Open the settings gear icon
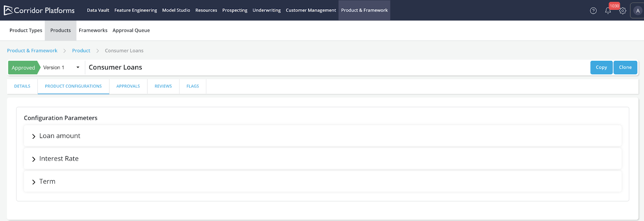 [x=623, y=11]
